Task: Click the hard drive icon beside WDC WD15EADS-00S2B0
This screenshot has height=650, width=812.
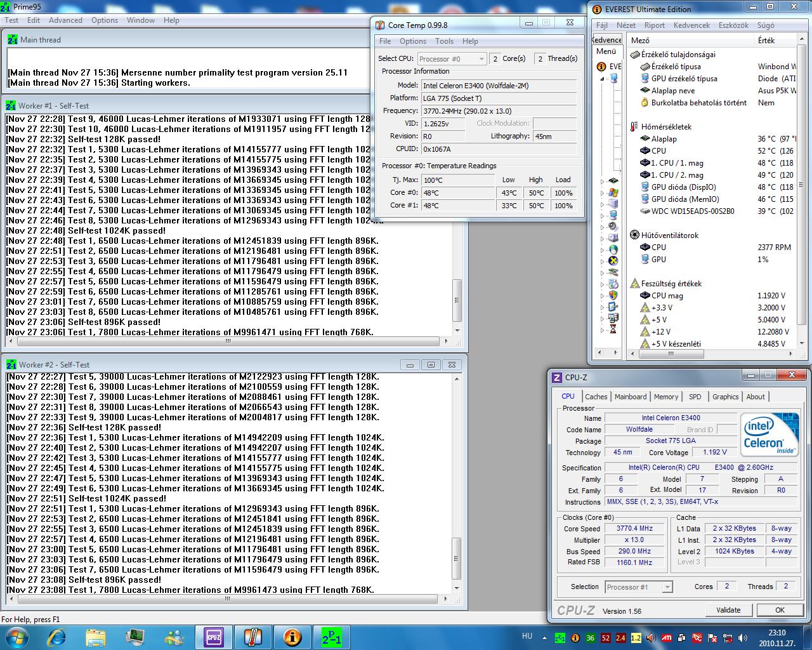Action: 645,211
